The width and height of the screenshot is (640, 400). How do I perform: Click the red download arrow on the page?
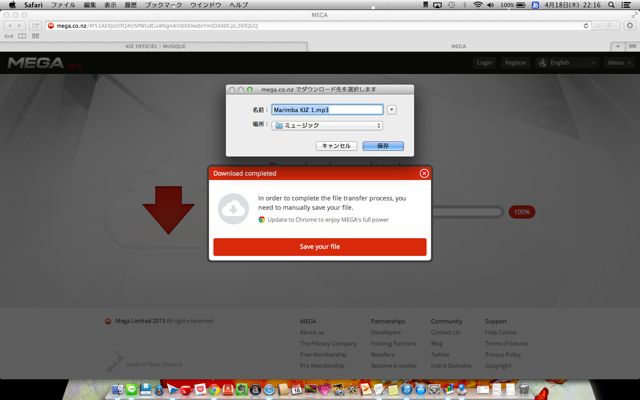click(168, 210)
